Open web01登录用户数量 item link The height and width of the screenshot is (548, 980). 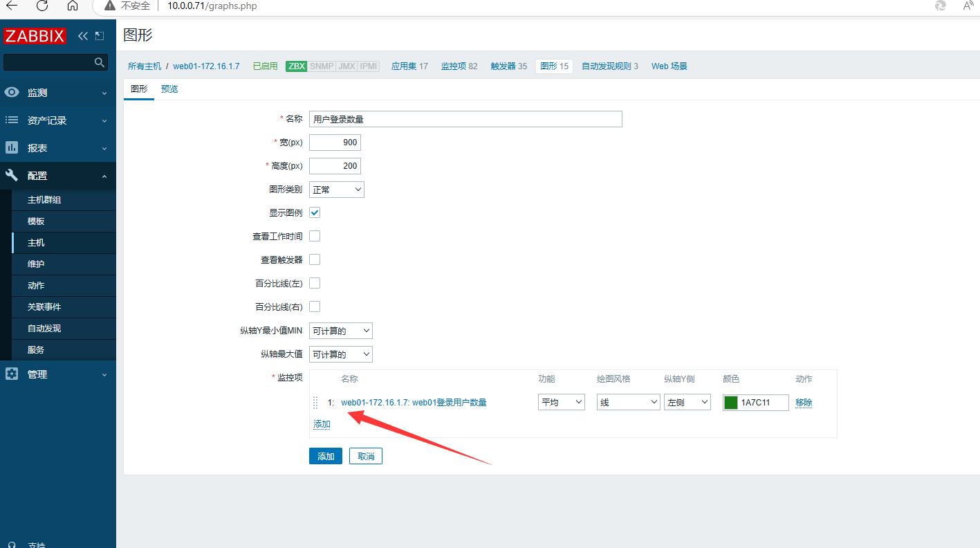pos(414,403)
